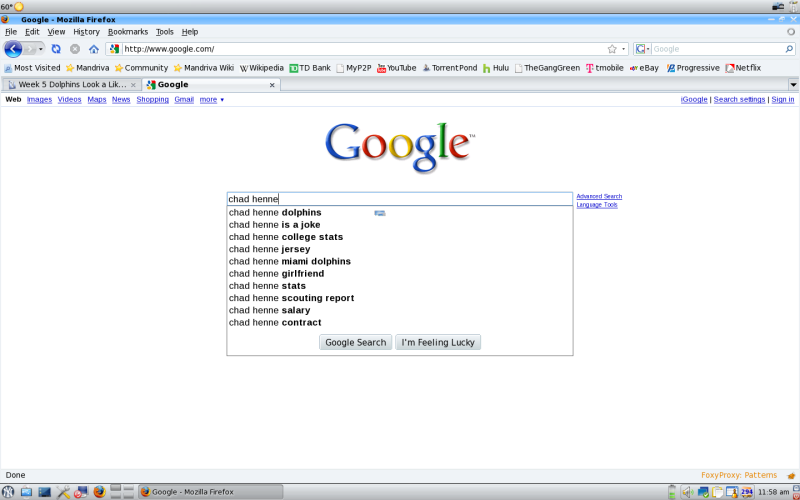Image resolution: width=800 pixels, height=500 pixels.
Task: Select suggestion 'chad henne scouting report'
Action: click(x=399, y=298)
